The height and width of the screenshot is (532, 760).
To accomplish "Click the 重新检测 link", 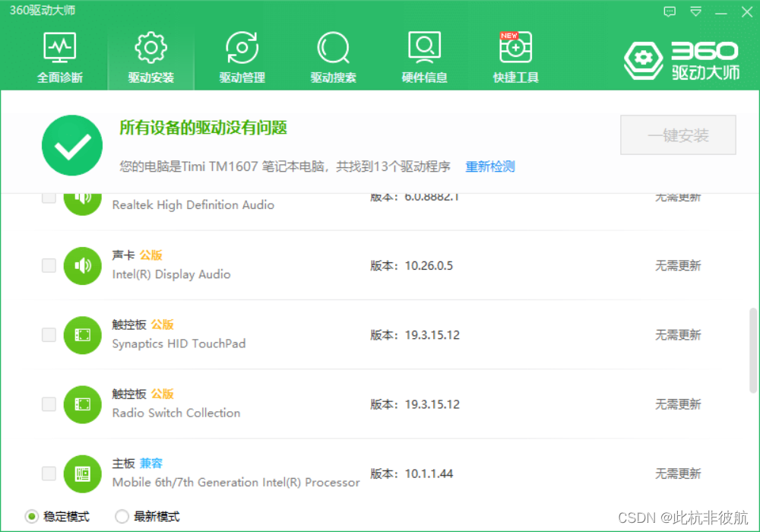I will point(490,166).
